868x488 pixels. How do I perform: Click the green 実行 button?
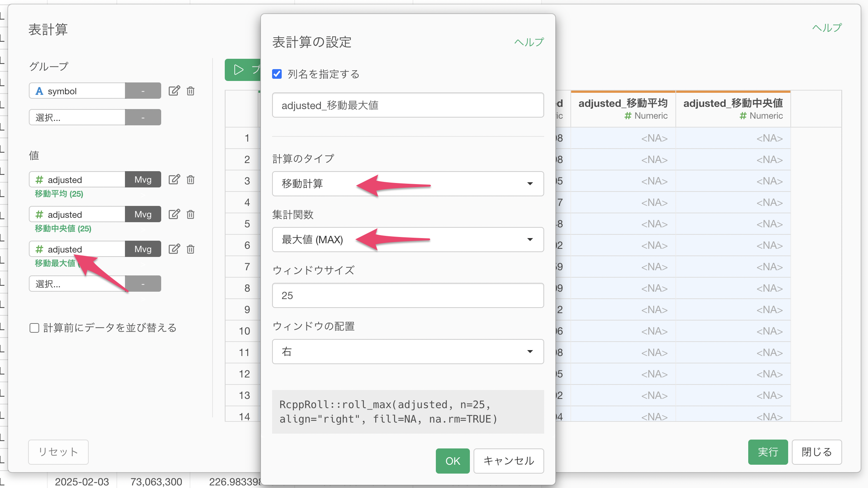point(768,452)
